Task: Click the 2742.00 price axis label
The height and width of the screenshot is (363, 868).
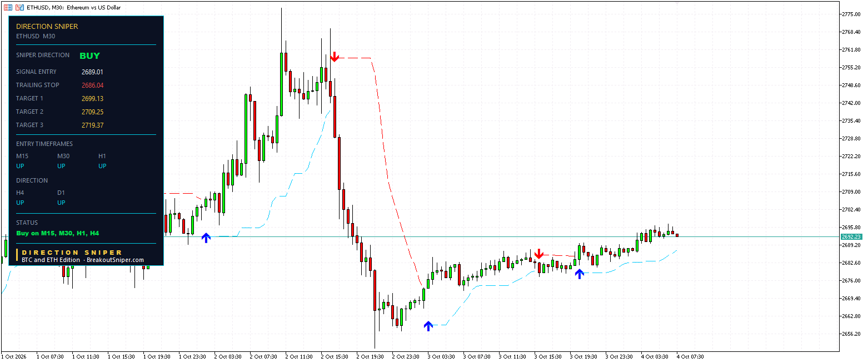Action: [852, 103]
